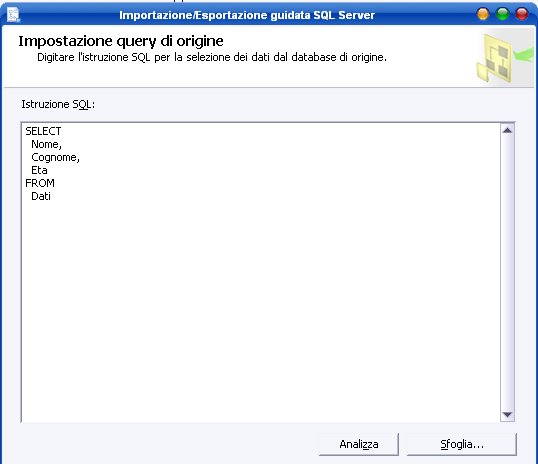Open the Sfoglia... file browser

tap(462, 444)
